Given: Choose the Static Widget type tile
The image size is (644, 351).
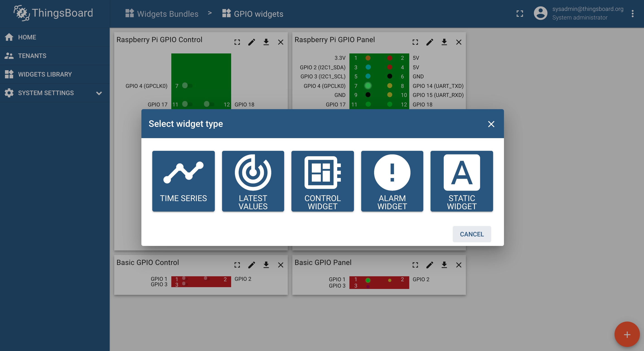Looking at the screenshot, I should click(x=462, y=181).
